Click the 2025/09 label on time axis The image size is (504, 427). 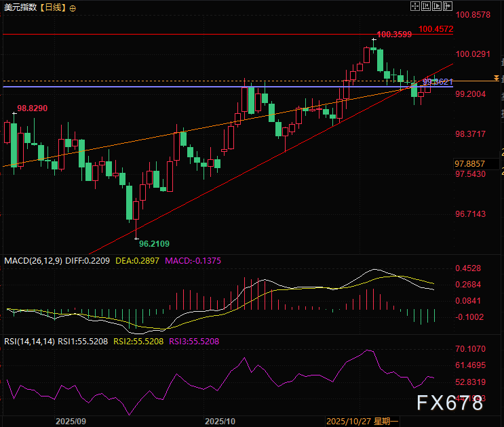73,421
